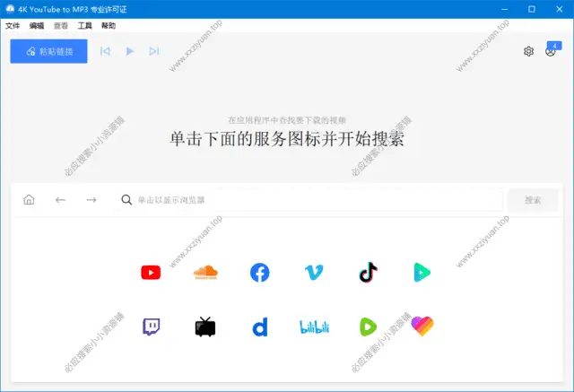Open the Facebook service icon
The height and width of the screenshot is (392, 574).
[259, 273]
